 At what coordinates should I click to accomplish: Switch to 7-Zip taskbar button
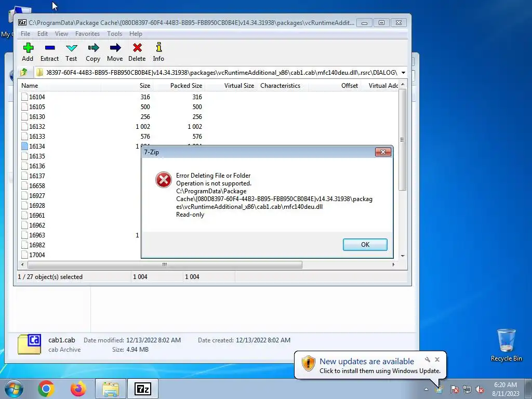[143, 389]
